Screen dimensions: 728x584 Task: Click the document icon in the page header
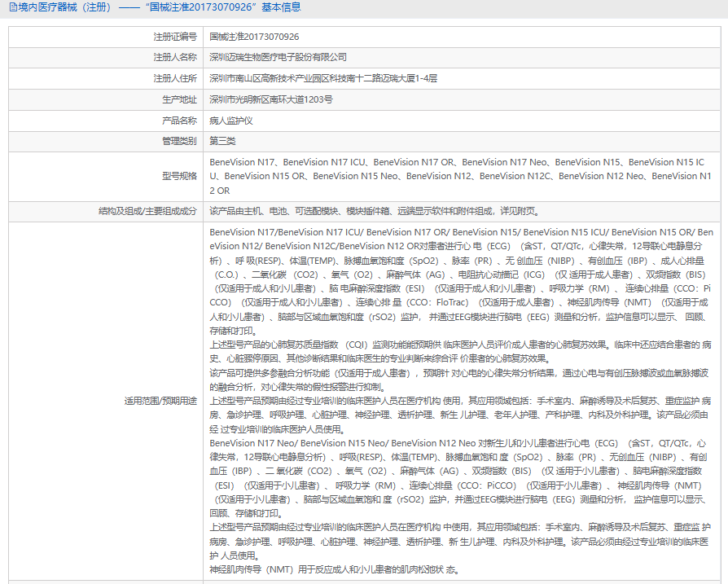click(x=13, y=7)
